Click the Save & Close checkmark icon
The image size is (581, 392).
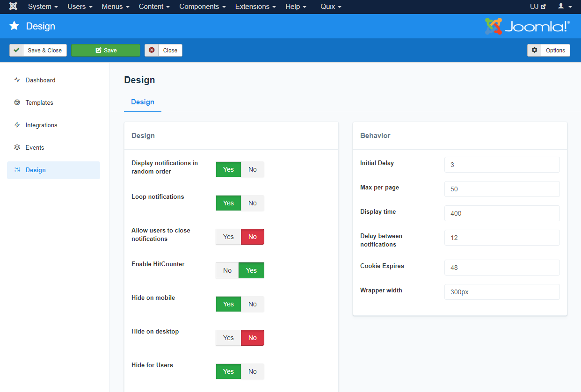[x=16, y=50]
